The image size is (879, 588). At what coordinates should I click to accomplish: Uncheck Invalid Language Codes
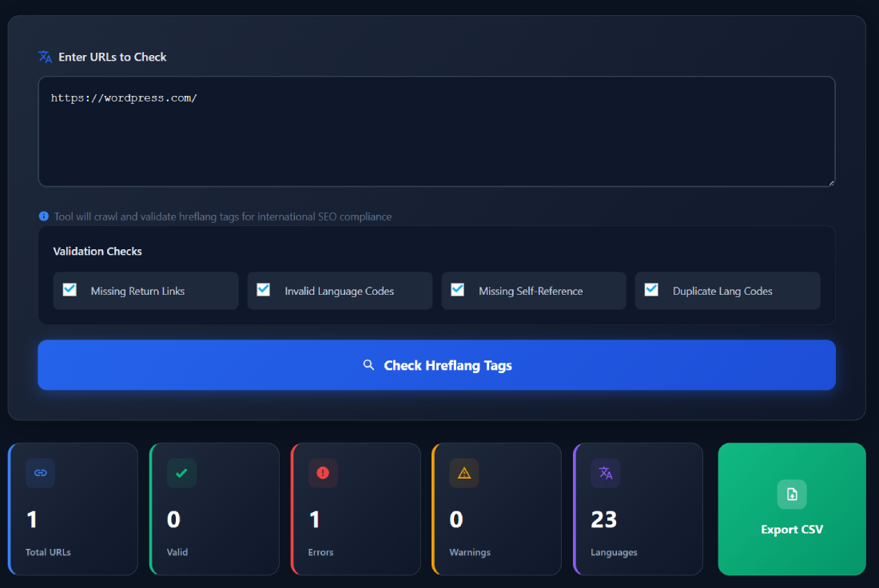click(263, 291)
